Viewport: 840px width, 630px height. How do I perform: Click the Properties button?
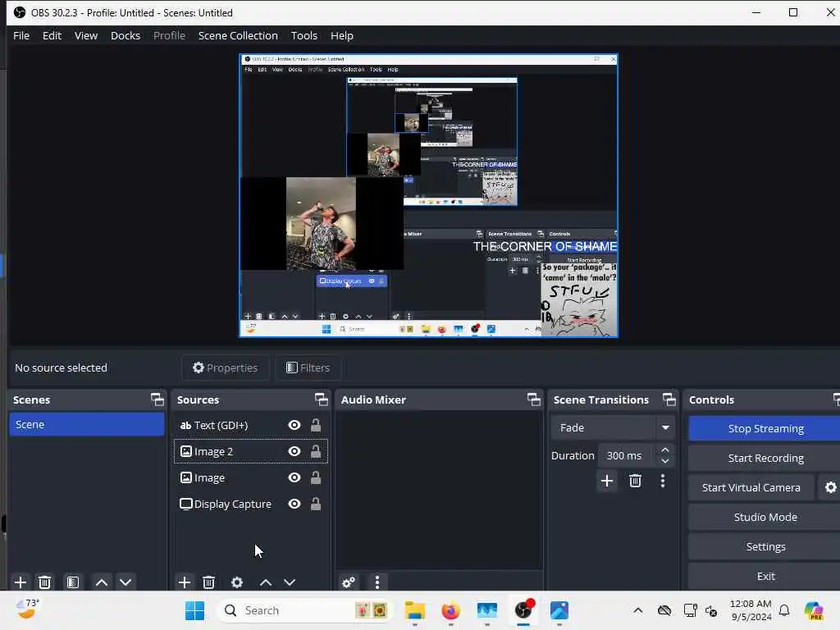(226, 367)
